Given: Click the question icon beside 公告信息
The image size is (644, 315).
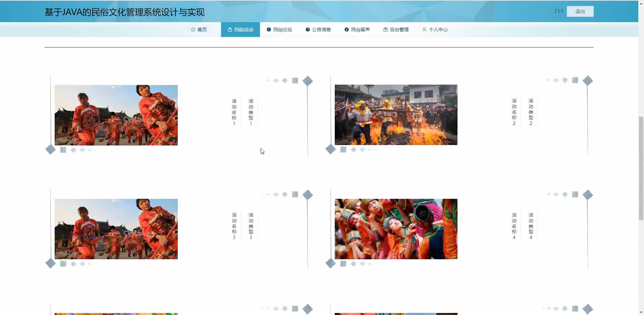Looking at the screenshot, I should pos(308,30).
